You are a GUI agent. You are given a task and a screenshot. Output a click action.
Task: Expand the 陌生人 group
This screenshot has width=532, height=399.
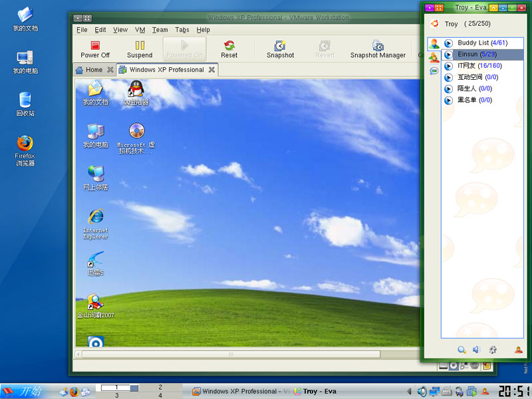448,89
